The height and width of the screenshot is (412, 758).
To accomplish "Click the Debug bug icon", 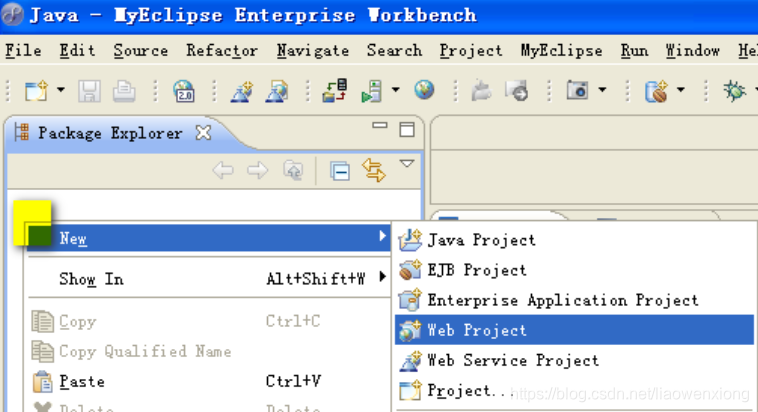I will pyautogui.click(x=734, y=90).
